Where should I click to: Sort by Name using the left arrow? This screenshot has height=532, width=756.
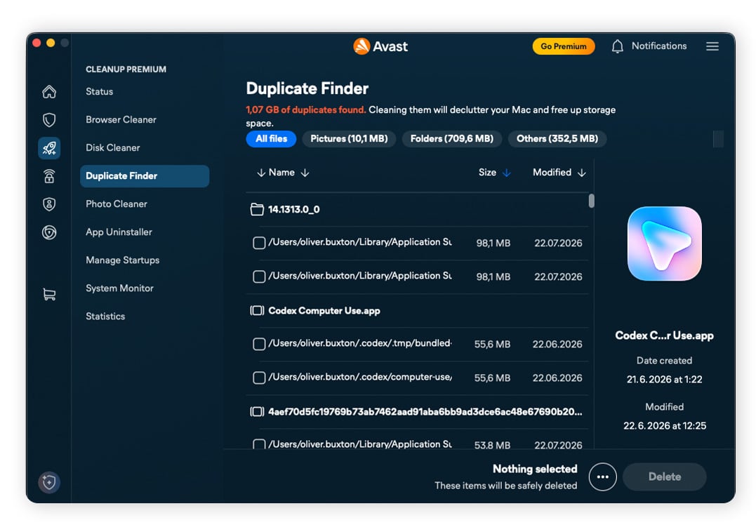click(261, 173)
